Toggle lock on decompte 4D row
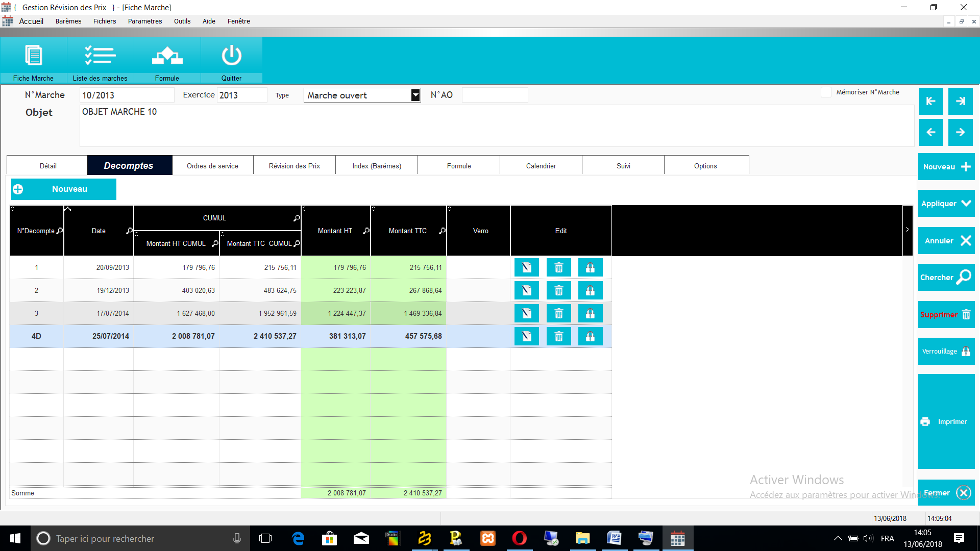 (590, 336)
